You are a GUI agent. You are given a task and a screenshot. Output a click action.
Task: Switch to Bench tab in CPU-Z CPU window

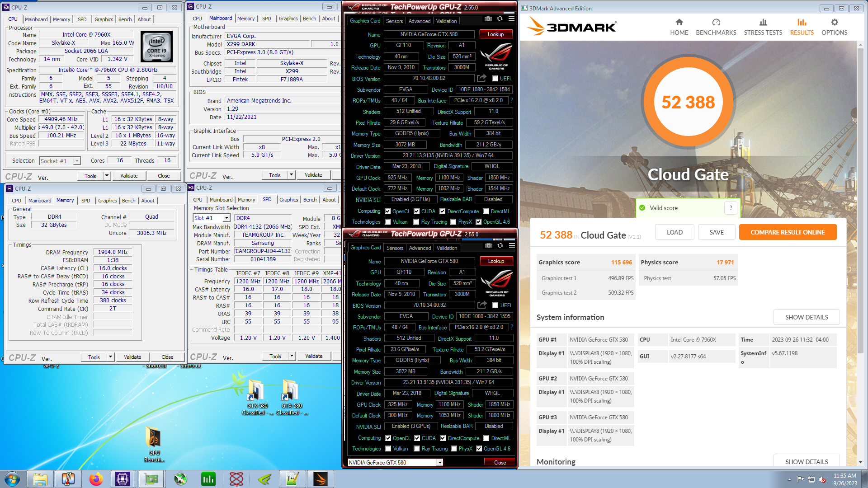(125, 19)
